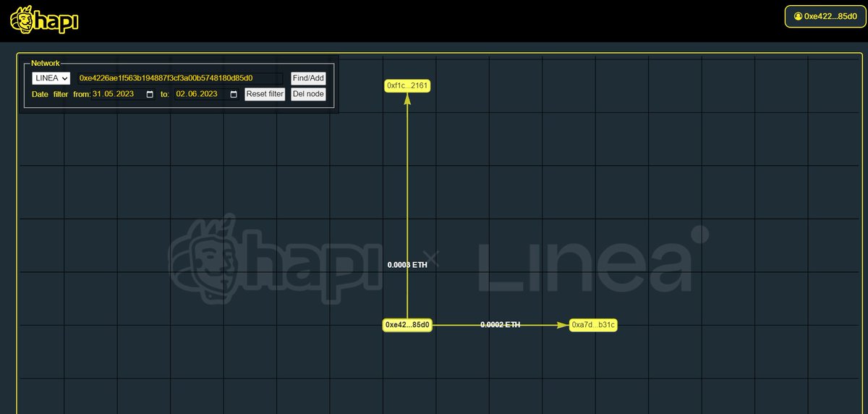Select the 0xa7d...b31c node
The width and height of the screenshot is (868, 414).
[593, 325]
